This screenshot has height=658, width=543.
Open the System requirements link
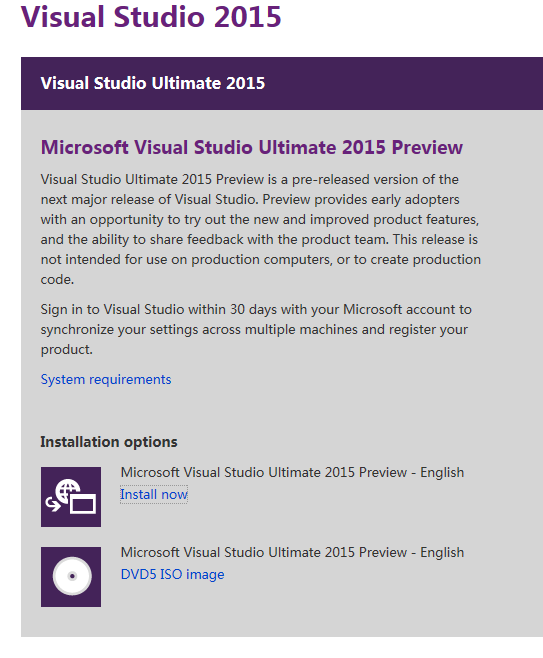[x=106, y=379]
